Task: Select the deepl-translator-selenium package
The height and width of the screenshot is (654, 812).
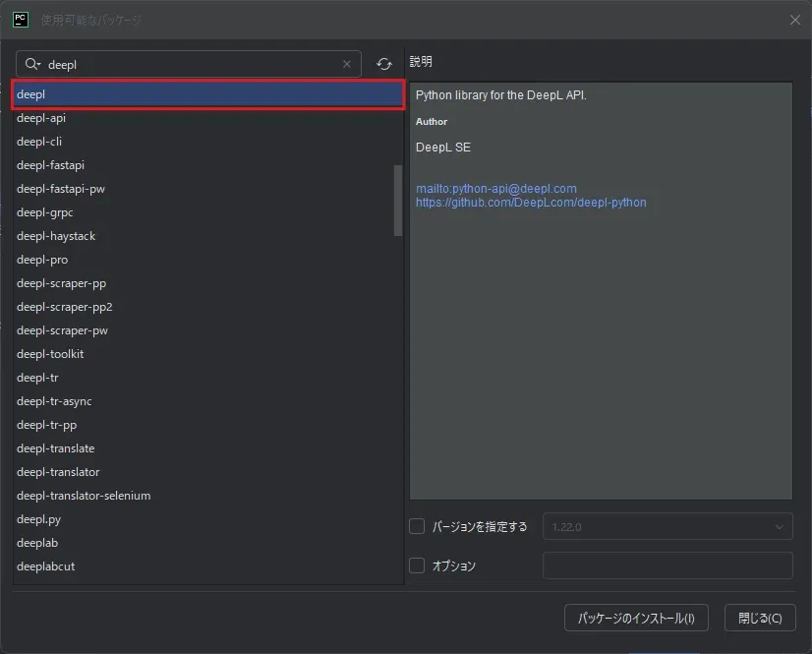Action: 207,496
